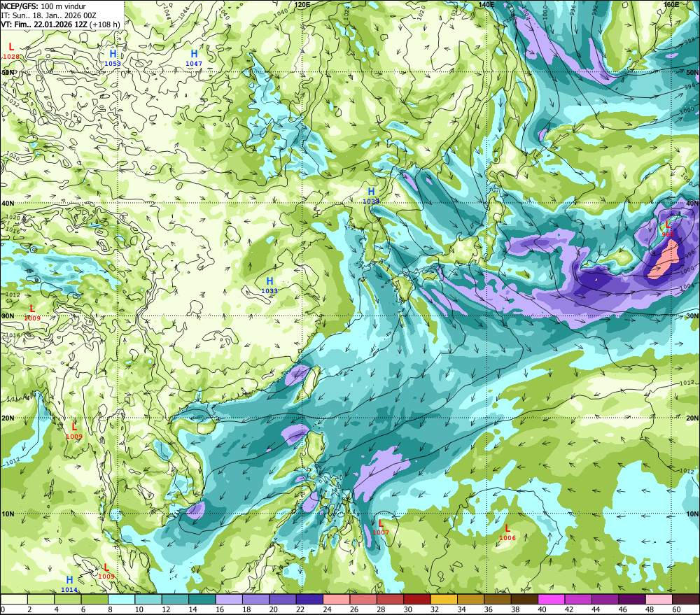The image size is (700, 615).
Task: Select the 140E longitude label
Action: tap(486, 4)
